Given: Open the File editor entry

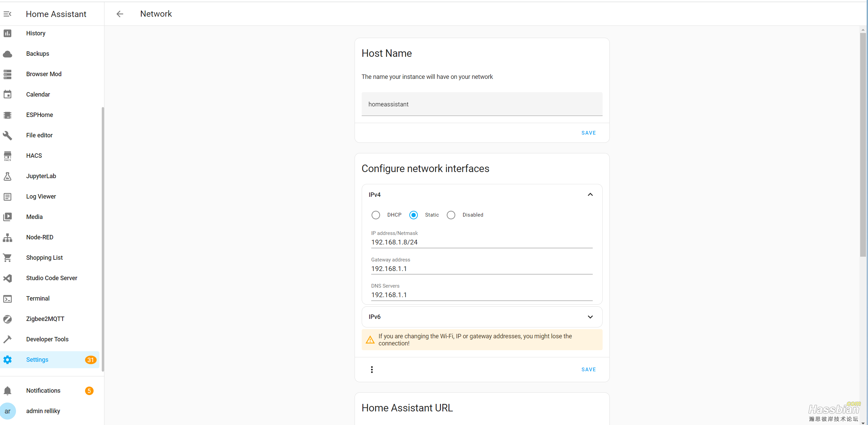Looking at the screenshot, I should [50, 135].
